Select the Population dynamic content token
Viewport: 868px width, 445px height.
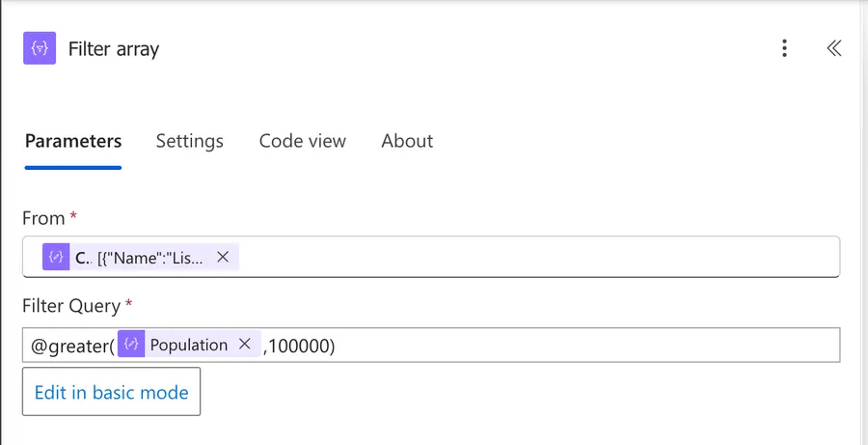[x=189, y=345]
